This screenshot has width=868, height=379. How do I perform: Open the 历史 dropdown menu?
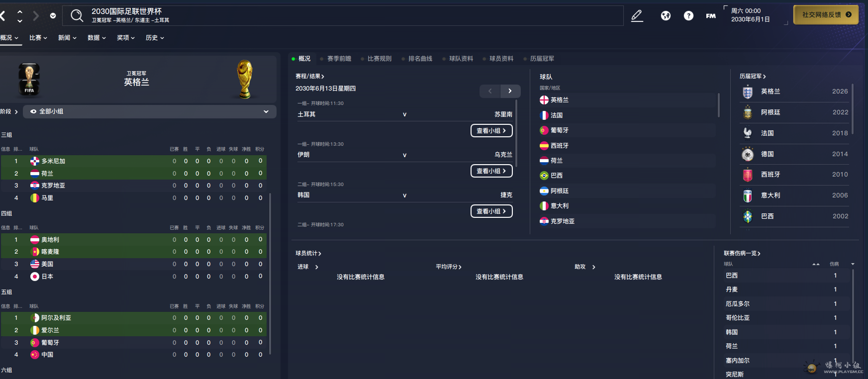coord(155,38)
